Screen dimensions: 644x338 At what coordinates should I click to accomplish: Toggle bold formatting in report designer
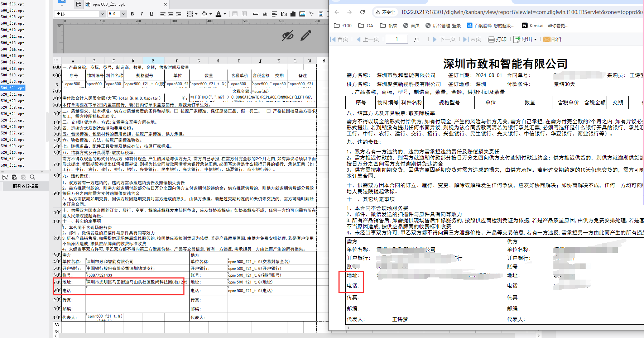[x=132, y=14]
